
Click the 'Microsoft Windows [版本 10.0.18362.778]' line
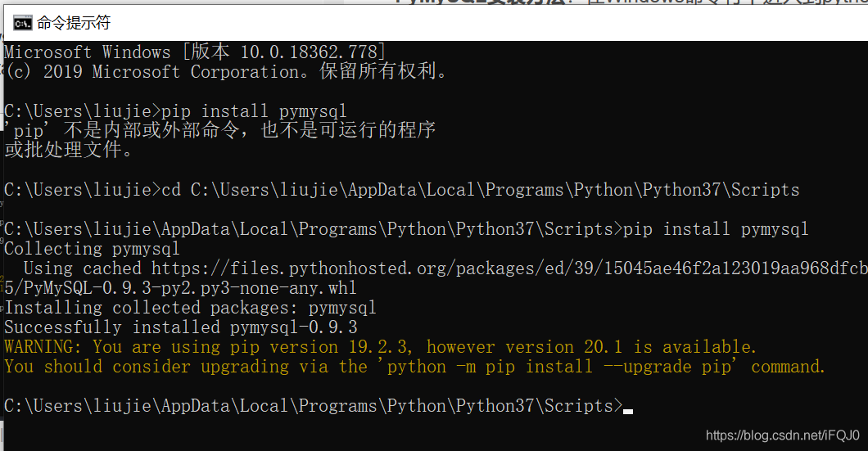coord(195,52)
